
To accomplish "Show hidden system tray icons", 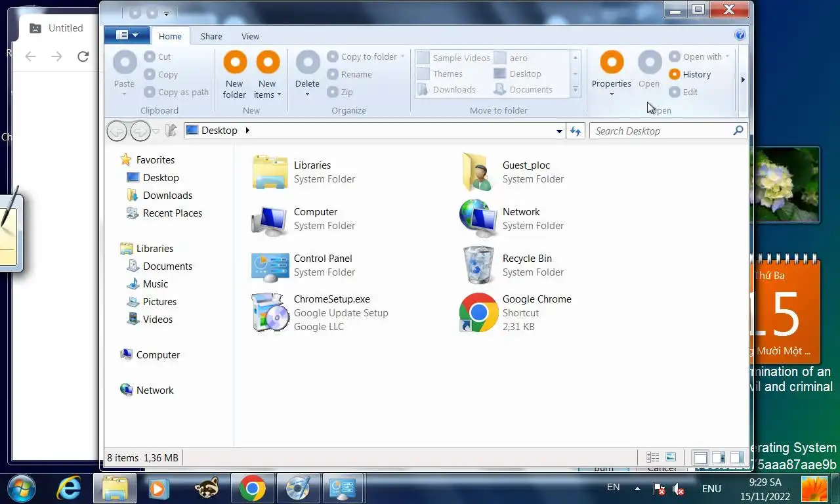I will (637, 489).
